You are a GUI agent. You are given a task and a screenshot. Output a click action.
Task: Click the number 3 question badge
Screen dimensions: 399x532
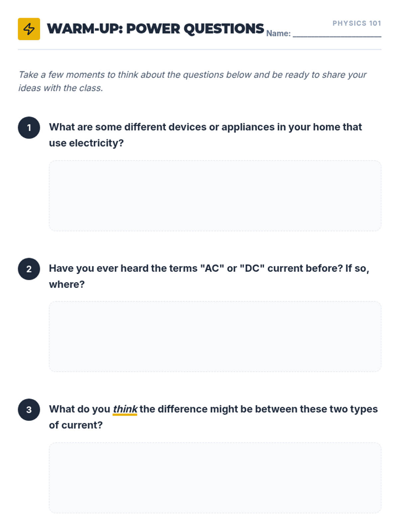29,410
